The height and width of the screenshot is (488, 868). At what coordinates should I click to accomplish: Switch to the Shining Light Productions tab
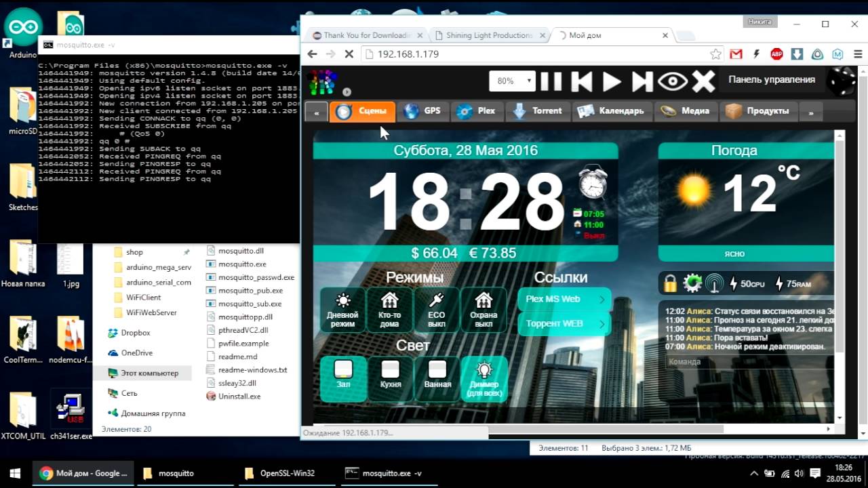(x=488, y=35)
